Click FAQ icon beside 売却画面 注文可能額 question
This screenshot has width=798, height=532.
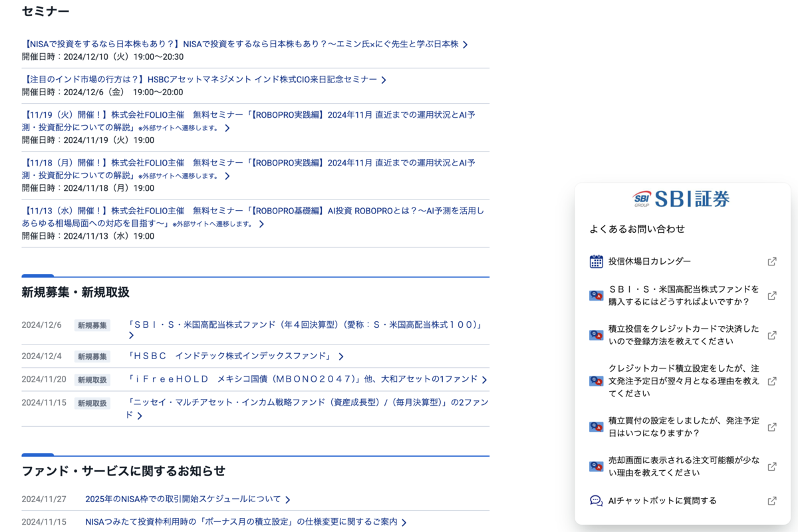click(597, 467)
